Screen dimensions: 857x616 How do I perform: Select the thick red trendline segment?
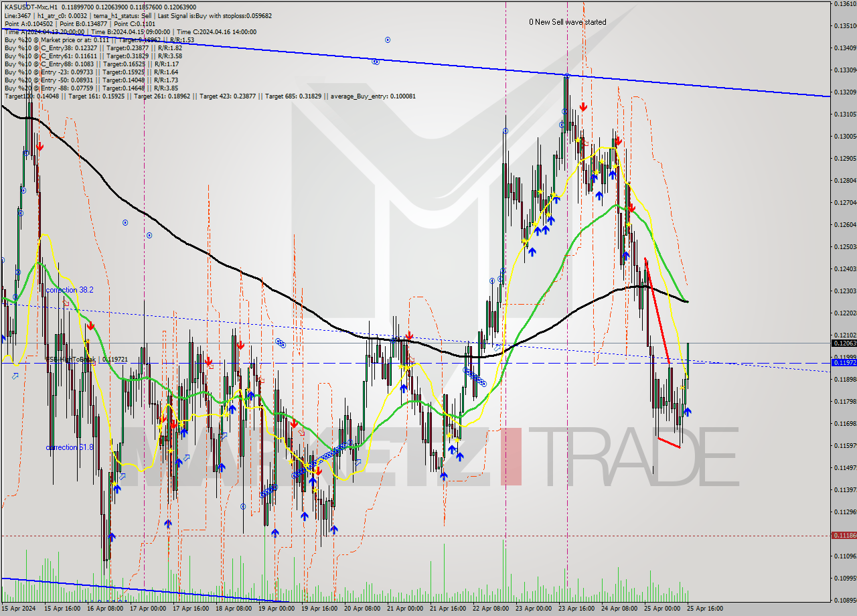[657, 311]
